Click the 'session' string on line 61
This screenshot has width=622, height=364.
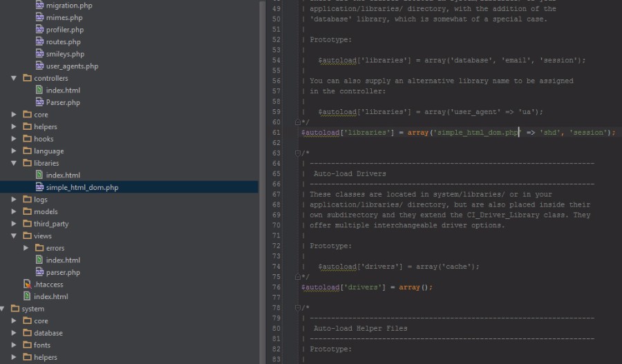[x=588, y=133]
